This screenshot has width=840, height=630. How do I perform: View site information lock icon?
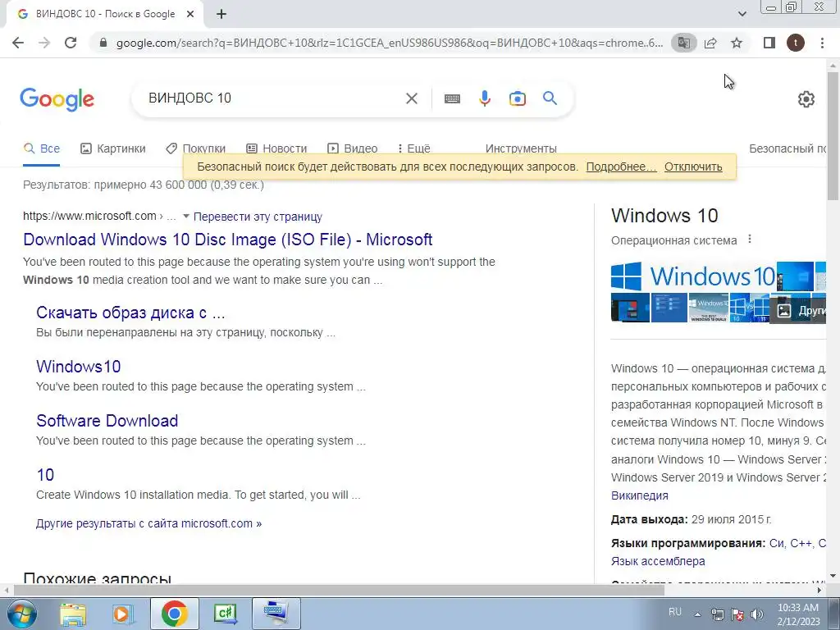click(103, 43)
